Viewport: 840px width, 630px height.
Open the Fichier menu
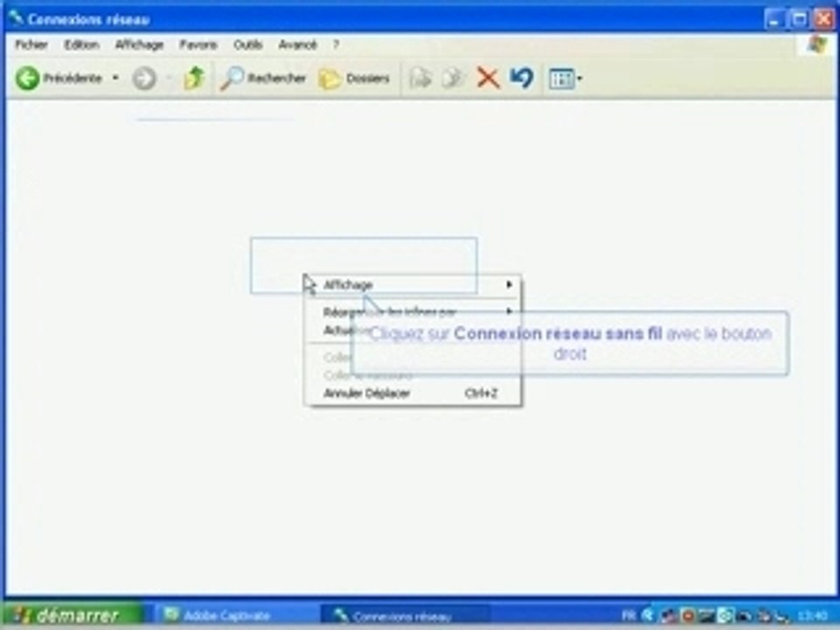[x=31, y=45]
